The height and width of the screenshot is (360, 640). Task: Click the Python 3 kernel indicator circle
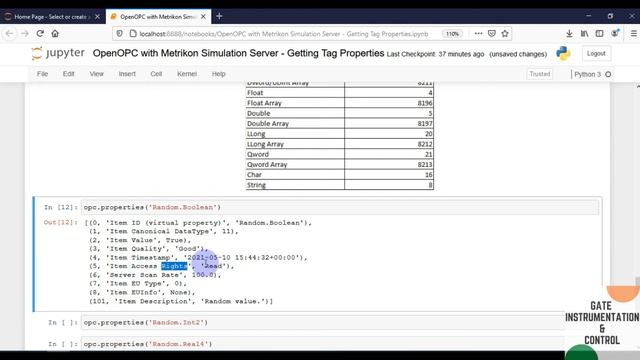click(608, 74)
